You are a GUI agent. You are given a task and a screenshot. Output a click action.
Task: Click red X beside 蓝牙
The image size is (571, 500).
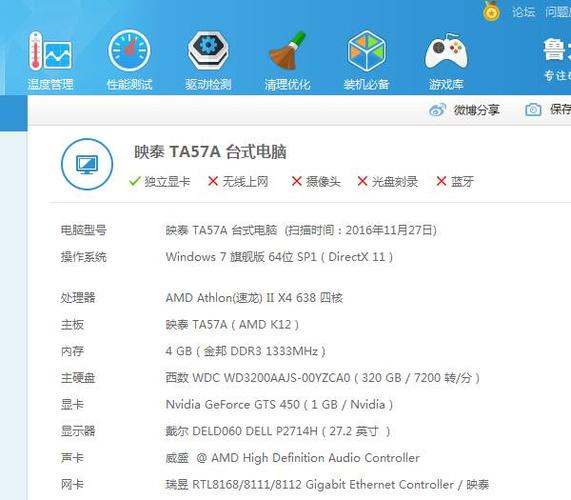click(x=441, y=181)
